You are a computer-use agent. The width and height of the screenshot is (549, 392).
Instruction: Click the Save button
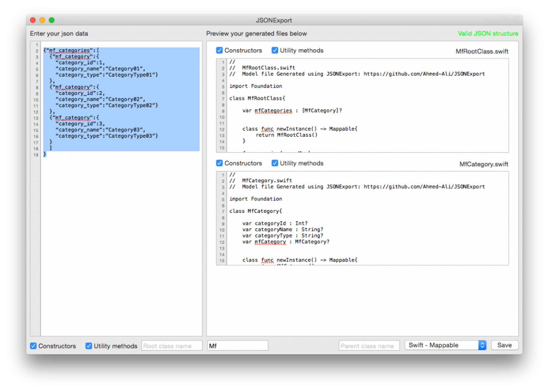pos(504,345)
